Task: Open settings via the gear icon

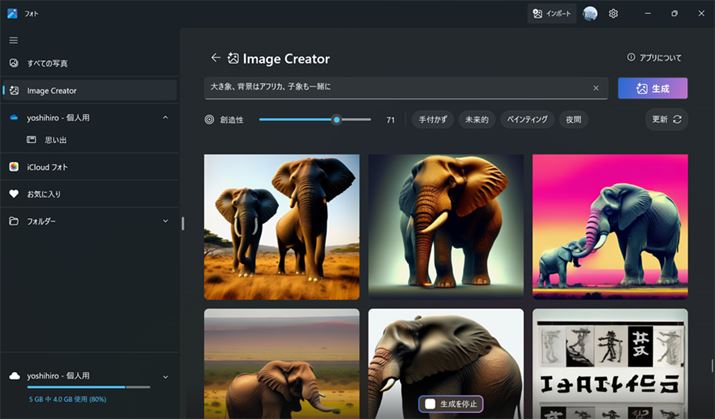Action: click(x=613, y=14)
